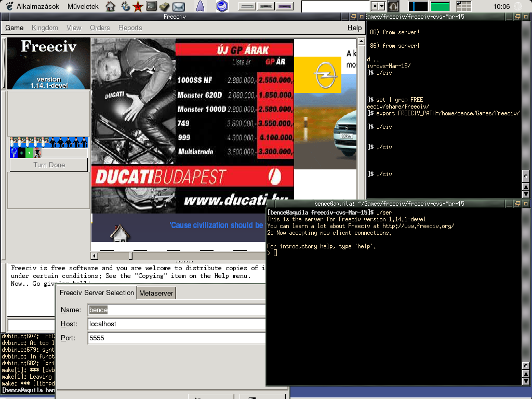Image resolution: width=532 pixels, height=399 pixels.
Task: Click the brown launcher icon before the mail icon
Action: tap(165, 6)
